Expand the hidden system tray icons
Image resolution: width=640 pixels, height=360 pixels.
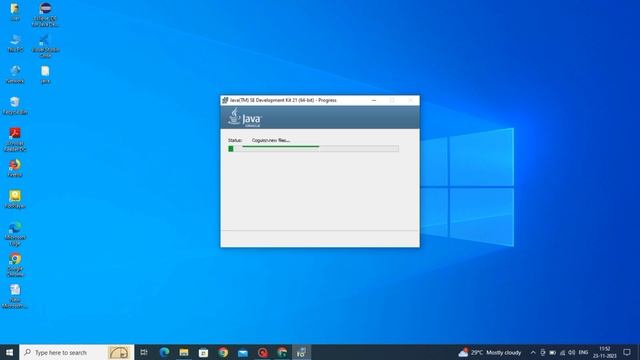click(x=533, y=353)
